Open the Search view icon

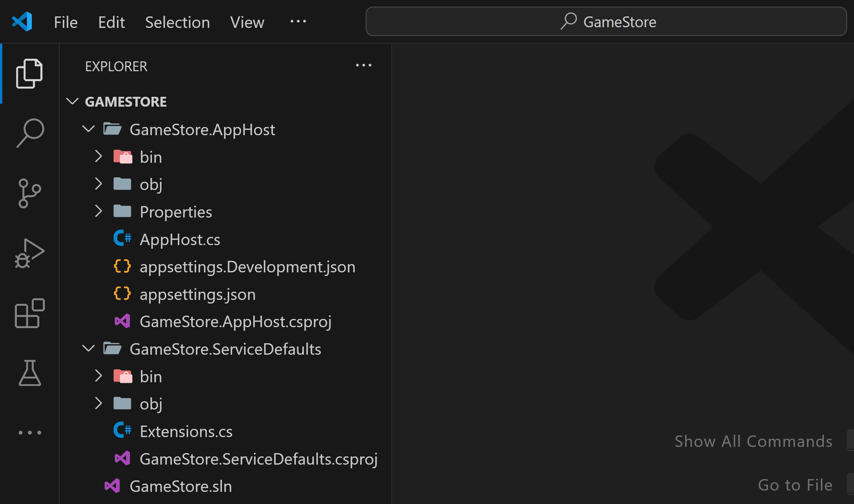[x=30, y=133]
